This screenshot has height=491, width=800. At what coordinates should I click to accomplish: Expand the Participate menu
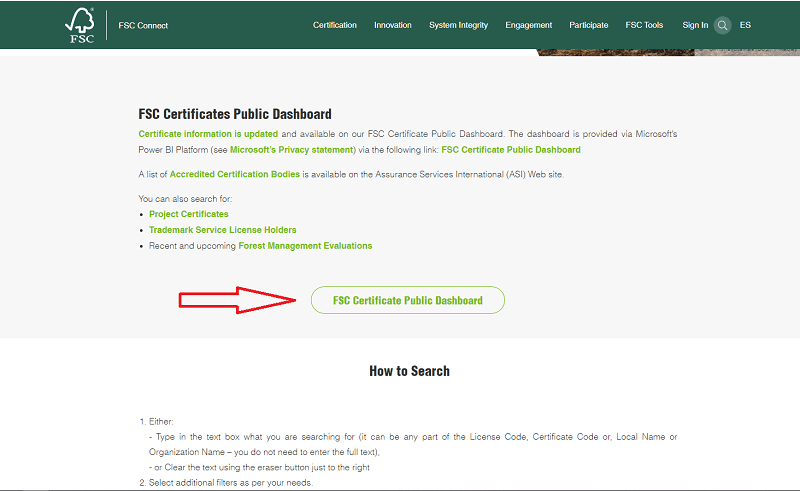(588, 25)
